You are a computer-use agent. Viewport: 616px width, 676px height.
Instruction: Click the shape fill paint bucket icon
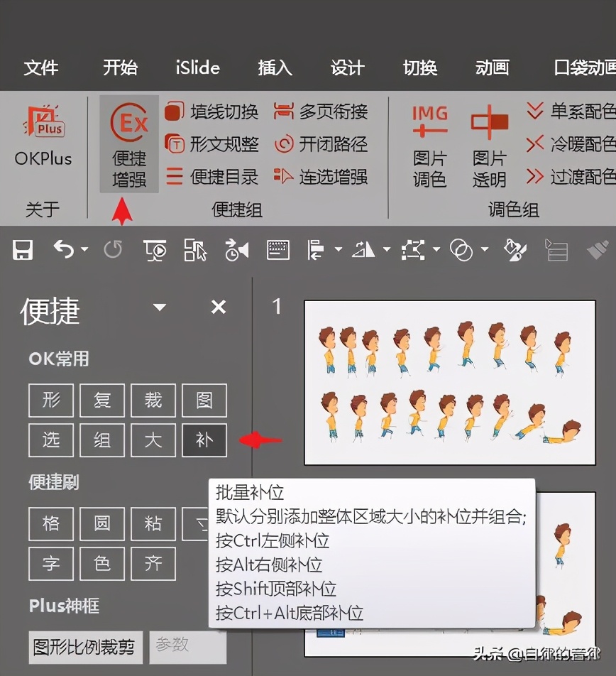pyautogui.click(x=515, y=250)
